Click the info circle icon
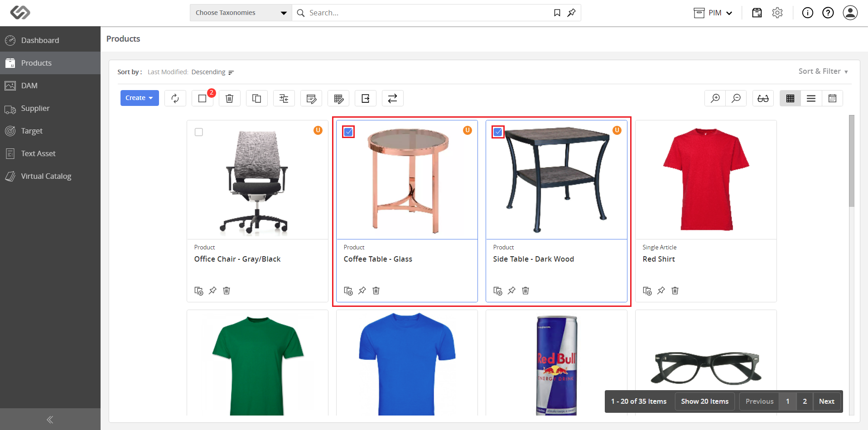 808,13
